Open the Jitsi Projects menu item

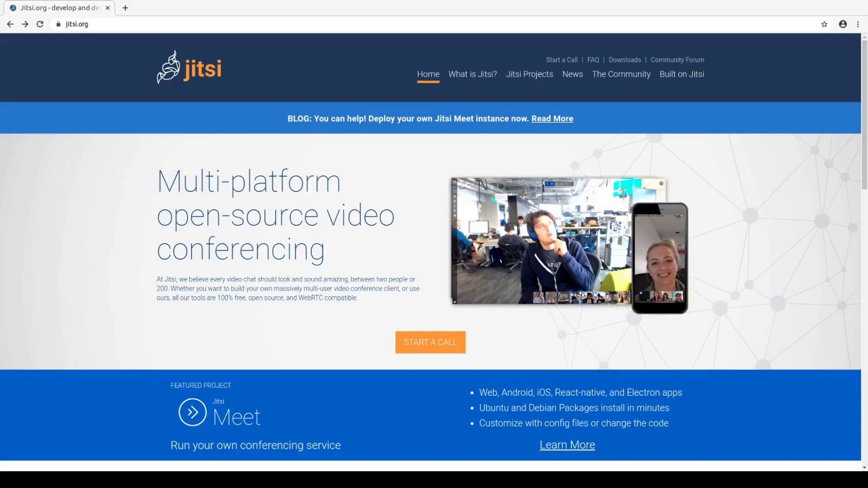point(530,74)
